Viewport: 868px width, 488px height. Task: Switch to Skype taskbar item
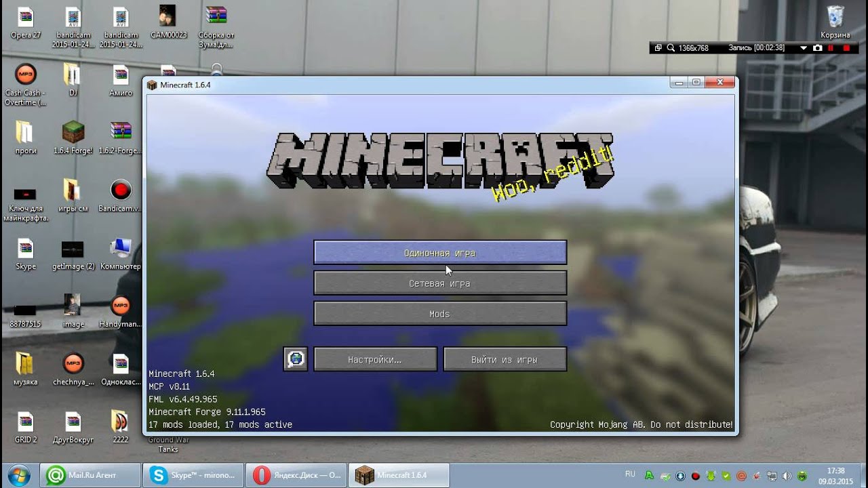point(193,475)
